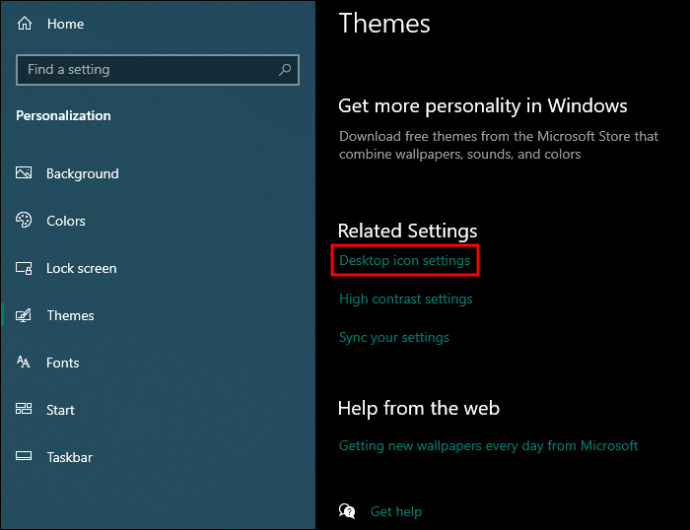Viewport: 690px width, 530px height.
Task: Open Getting new wallpapers every day link
Action: click(x=488, y=445)
